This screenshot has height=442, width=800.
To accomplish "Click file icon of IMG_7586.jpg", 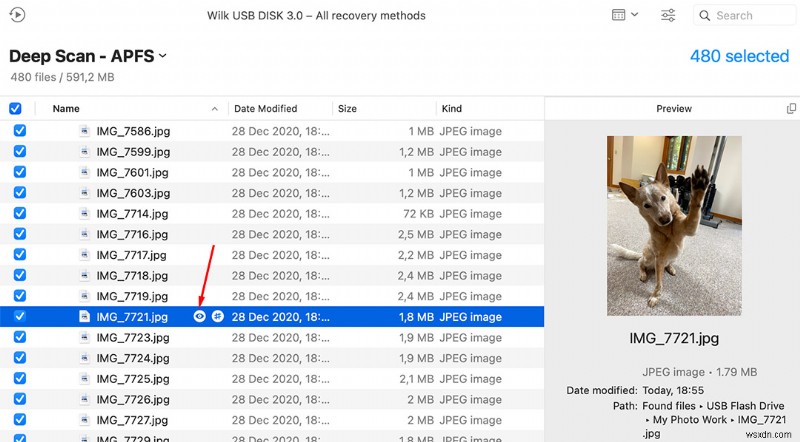I will pos(85,131).
